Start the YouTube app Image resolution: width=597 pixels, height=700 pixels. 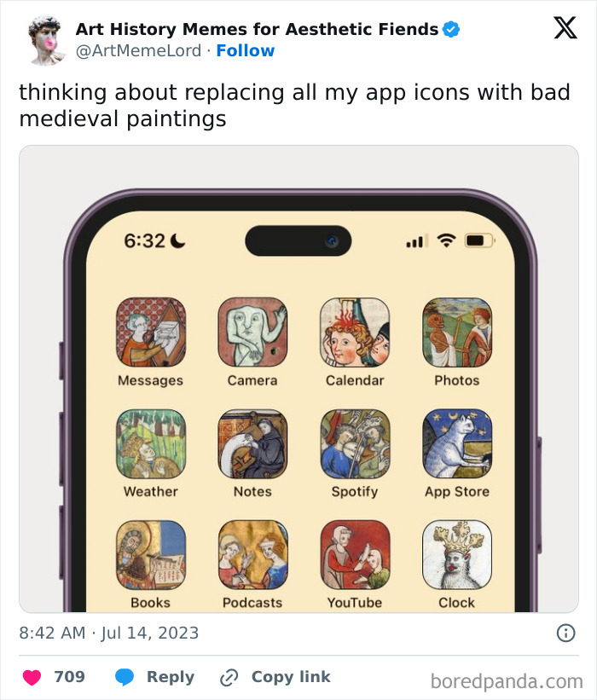click(x=355, y=554)
